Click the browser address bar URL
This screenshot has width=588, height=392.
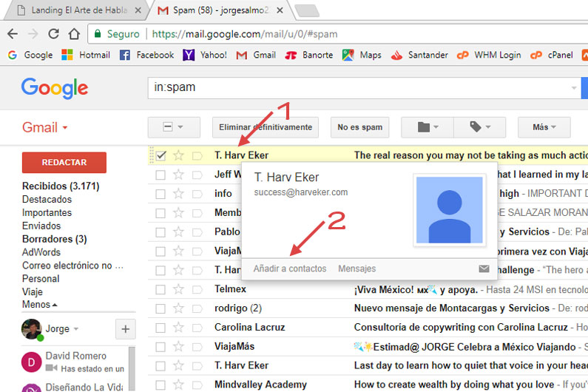[x=245, y=34]
